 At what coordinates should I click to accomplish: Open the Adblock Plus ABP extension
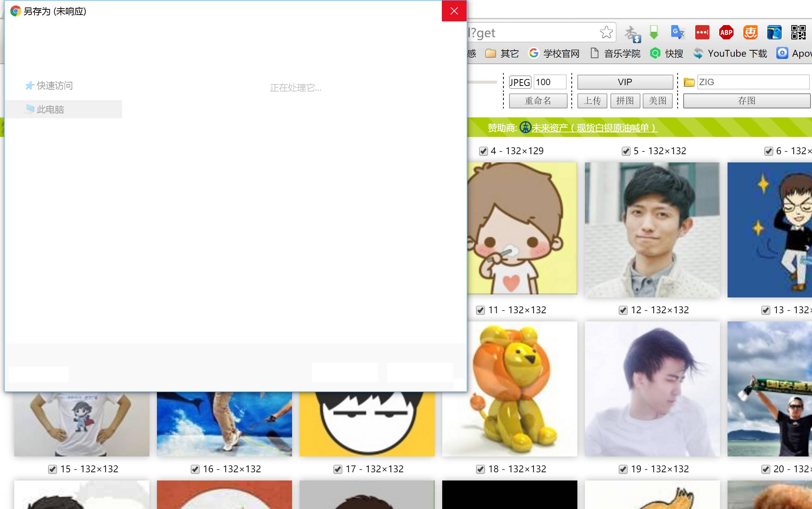click(726, 33)
